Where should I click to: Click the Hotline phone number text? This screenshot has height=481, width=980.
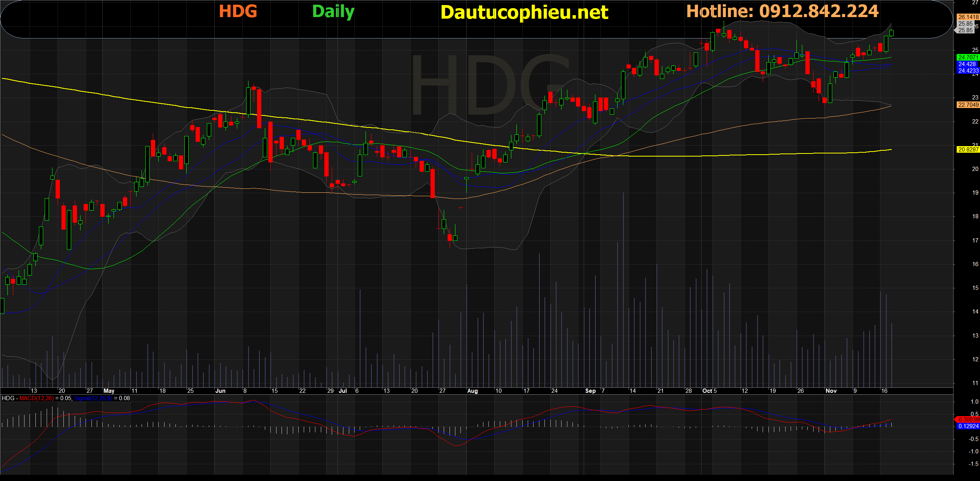(782, 11)
